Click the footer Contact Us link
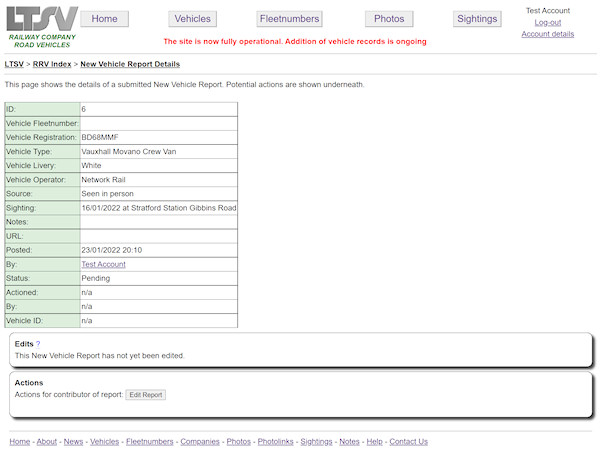The width and height of the screenshot is (600, 450). 408,441
